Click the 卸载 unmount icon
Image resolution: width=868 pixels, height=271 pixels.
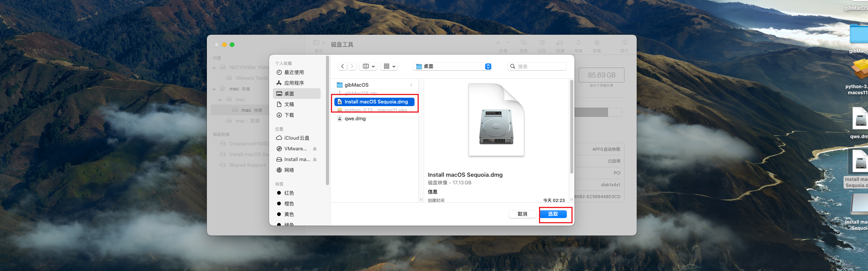click(597, 43)
